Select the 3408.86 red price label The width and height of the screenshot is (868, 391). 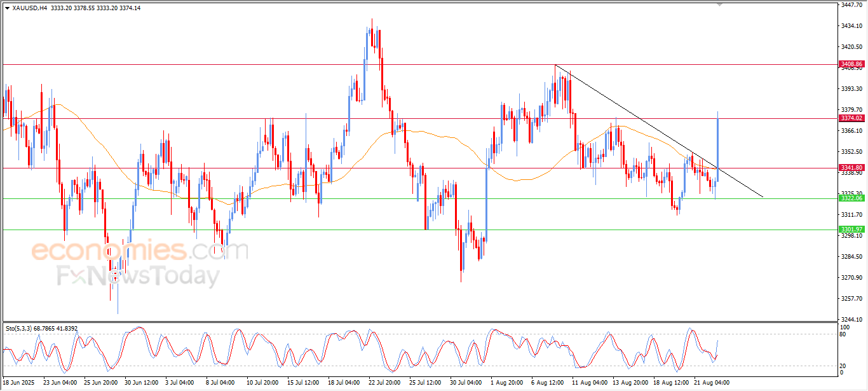pos(851,64)
